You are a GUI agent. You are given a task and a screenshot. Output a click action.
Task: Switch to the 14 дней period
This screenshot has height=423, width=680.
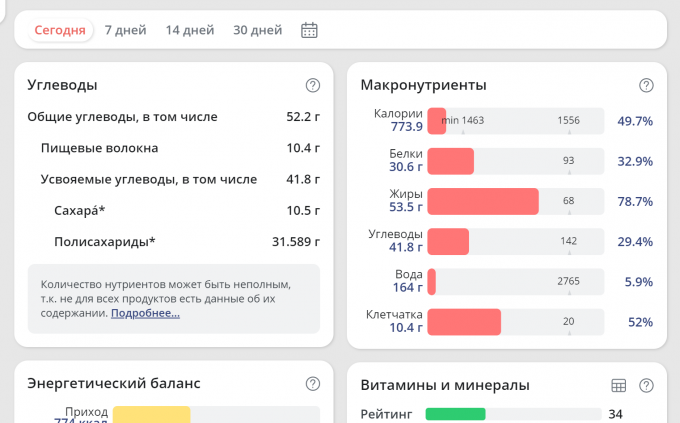tap(190, 30)
